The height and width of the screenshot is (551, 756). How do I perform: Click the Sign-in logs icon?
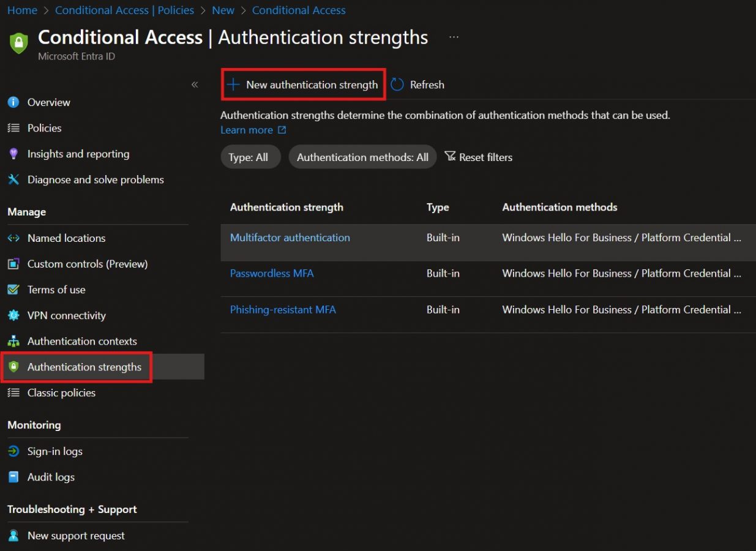click(x=13, y=451)
